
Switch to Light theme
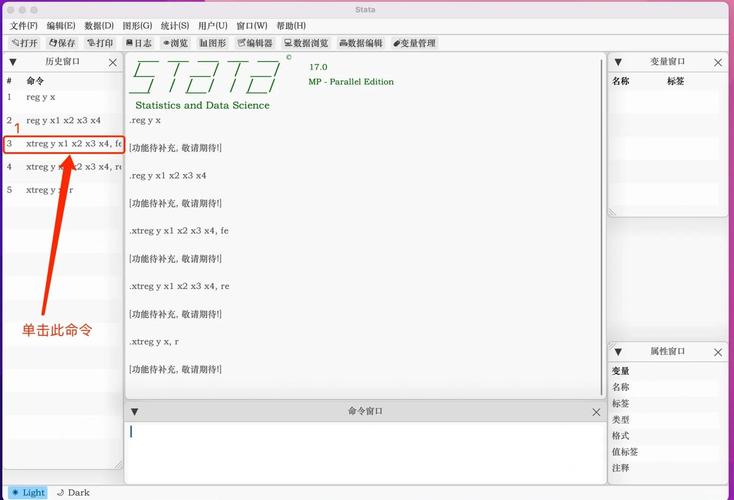click(28, 493)
